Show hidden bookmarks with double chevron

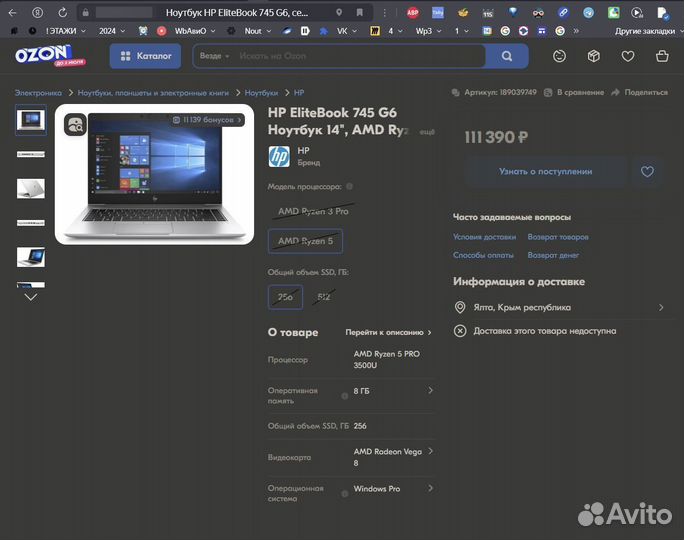click(576, 31)
